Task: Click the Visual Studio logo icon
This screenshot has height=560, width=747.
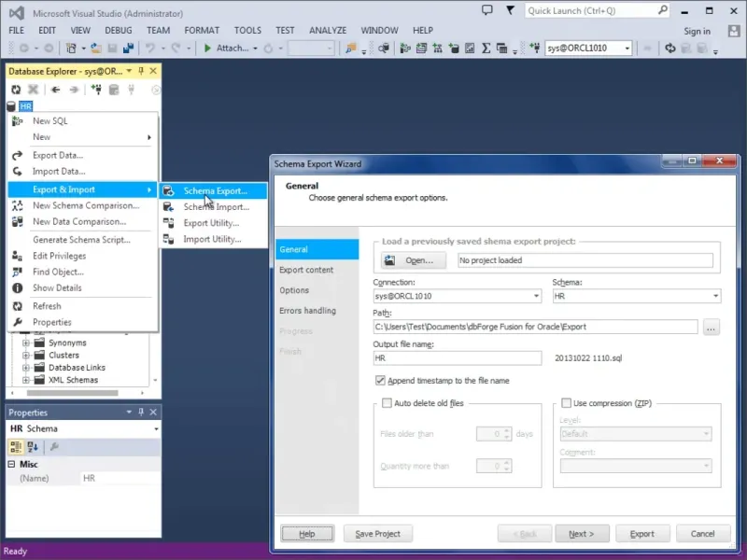Action: [x=17, y=13]
